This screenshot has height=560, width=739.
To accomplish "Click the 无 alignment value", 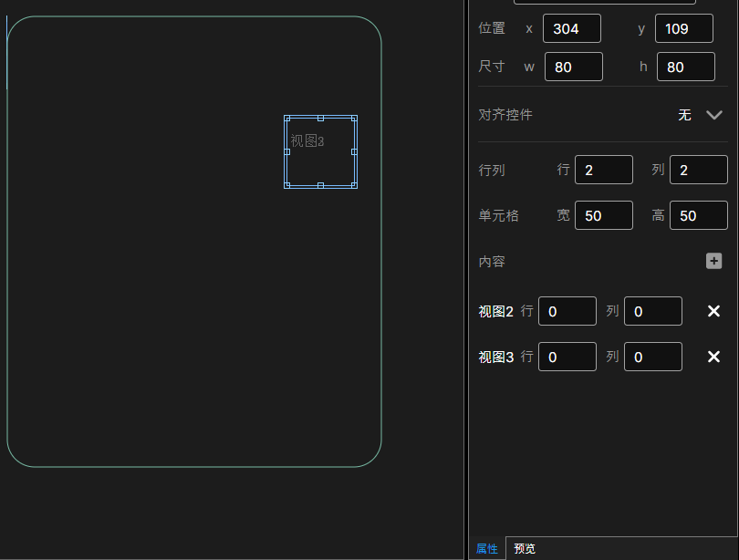I will point(684,115).
